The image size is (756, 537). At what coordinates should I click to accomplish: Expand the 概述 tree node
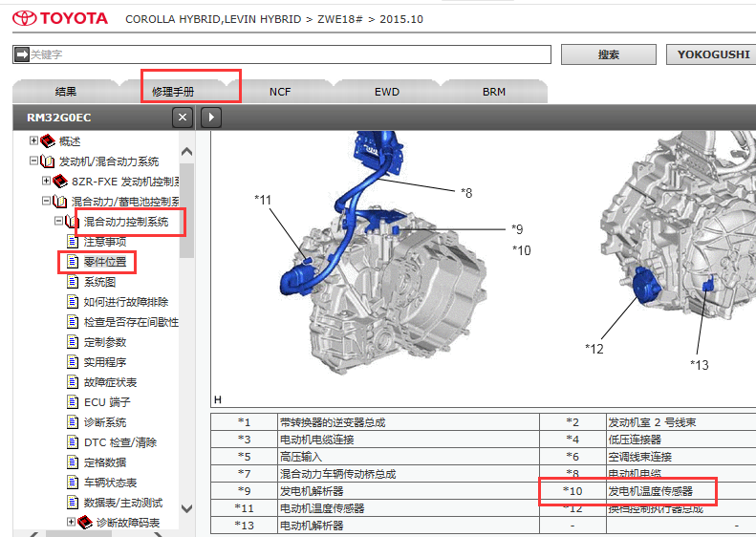coord(33,140)
